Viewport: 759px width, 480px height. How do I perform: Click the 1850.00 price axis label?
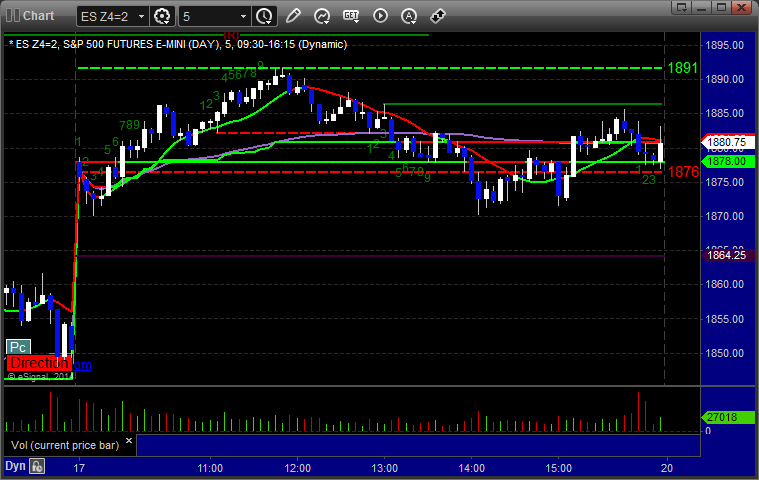(x=725, y=353)
